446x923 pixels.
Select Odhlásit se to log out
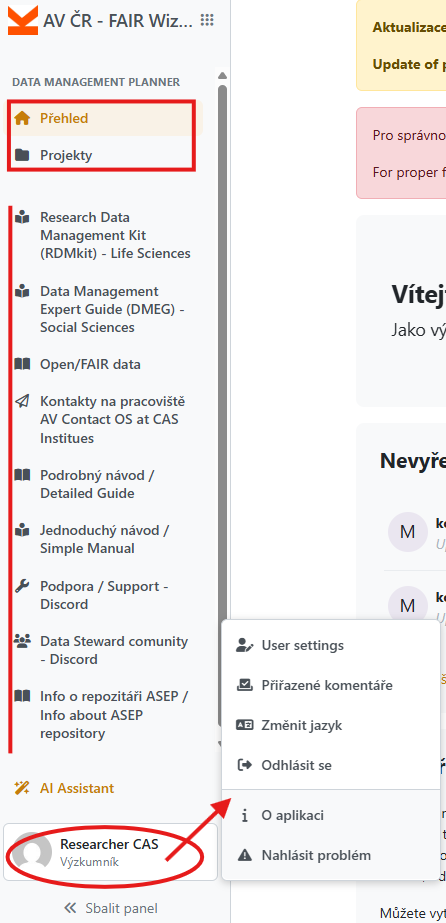click(331, 765)
